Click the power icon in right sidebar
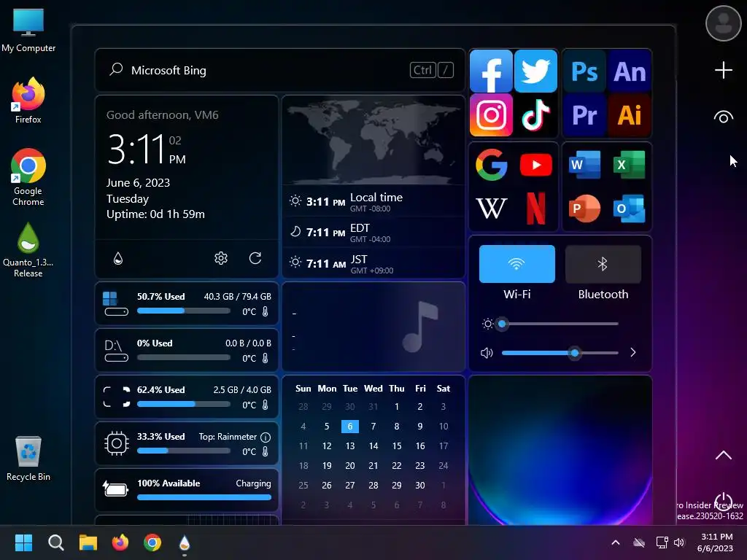Viewport: 747px width, 560px height. 723,502
